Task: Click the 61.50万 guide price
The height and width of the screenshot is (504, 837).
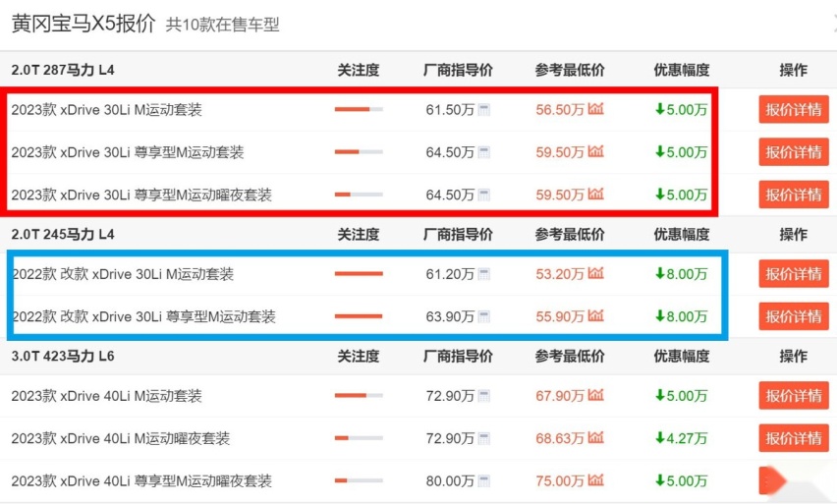Action: 450,110
